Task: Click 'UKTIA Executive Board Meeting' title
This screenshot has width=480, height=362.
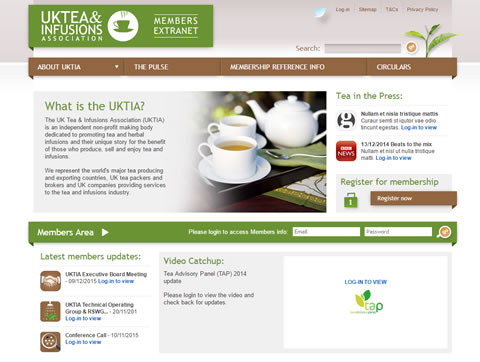Action: (x=106, y=274)
